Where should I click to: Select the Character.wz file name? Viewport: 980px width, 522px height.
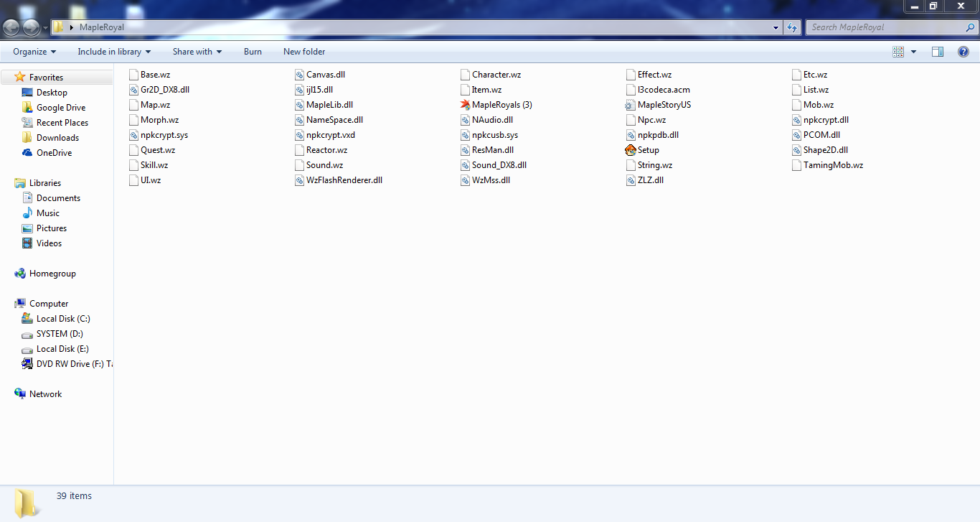pyautogui.click(x=496, y=75)
